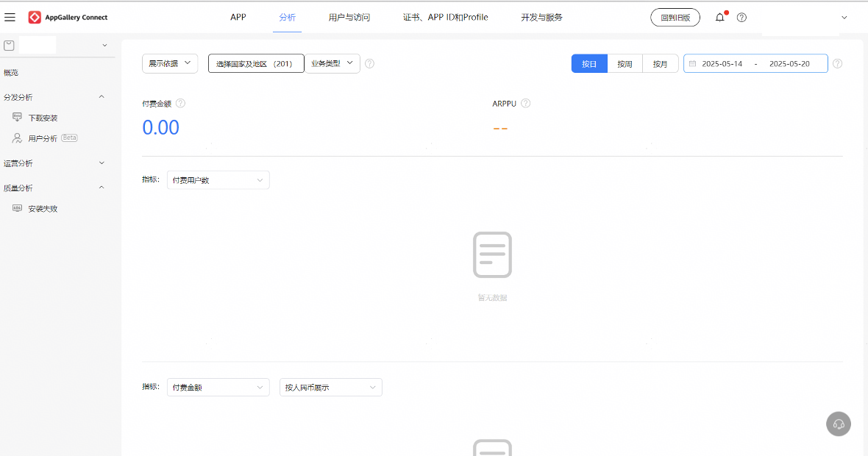Click the help icon beside date range
868x456 pixels.
(837, 64)
